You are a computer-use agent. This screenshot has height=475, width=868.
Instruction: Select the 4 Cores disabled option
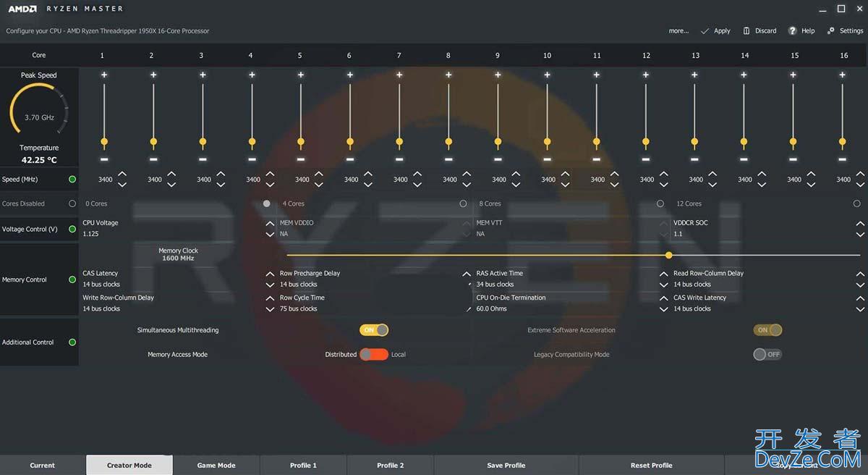pyautogui.click(x=464, y=203)
